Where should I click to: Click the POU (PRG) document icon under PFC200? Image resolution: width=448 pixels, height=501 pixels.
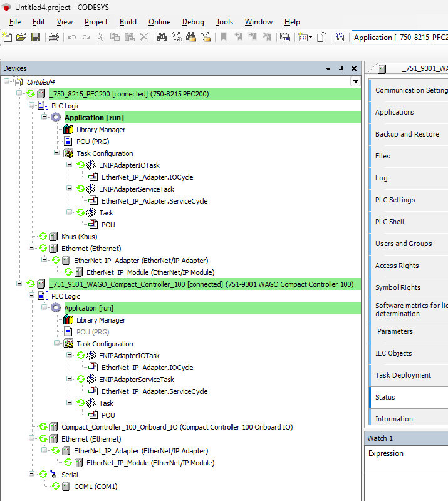68,142
